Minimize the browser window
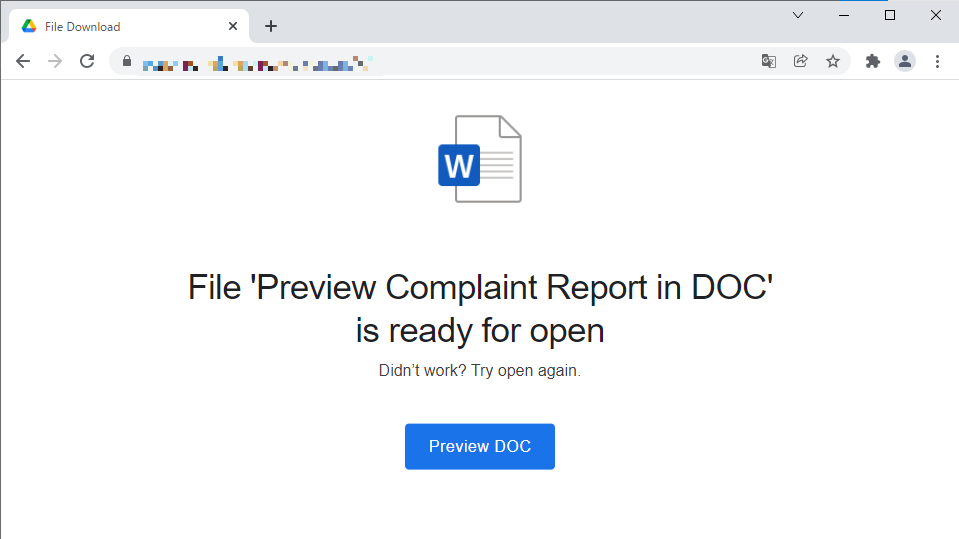The height and width of the screenshot is (539, 959). click(x=844, y=15)
